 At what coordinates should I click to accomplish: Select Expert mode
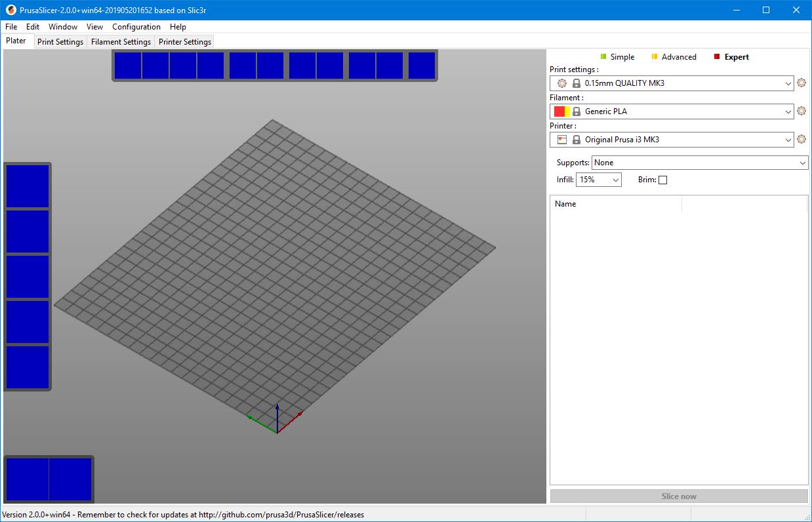click(x=731, y=57)
